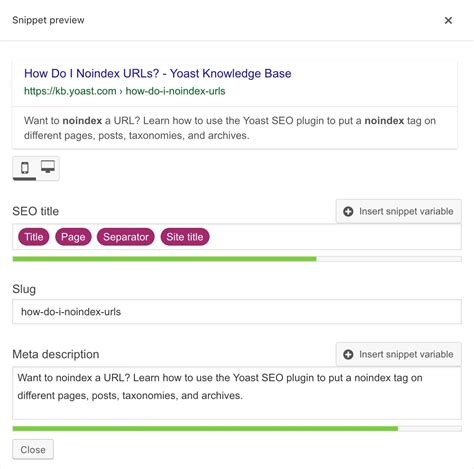Select the Separator variable tag
Viewport: 474px width, 469px height.
126,237
